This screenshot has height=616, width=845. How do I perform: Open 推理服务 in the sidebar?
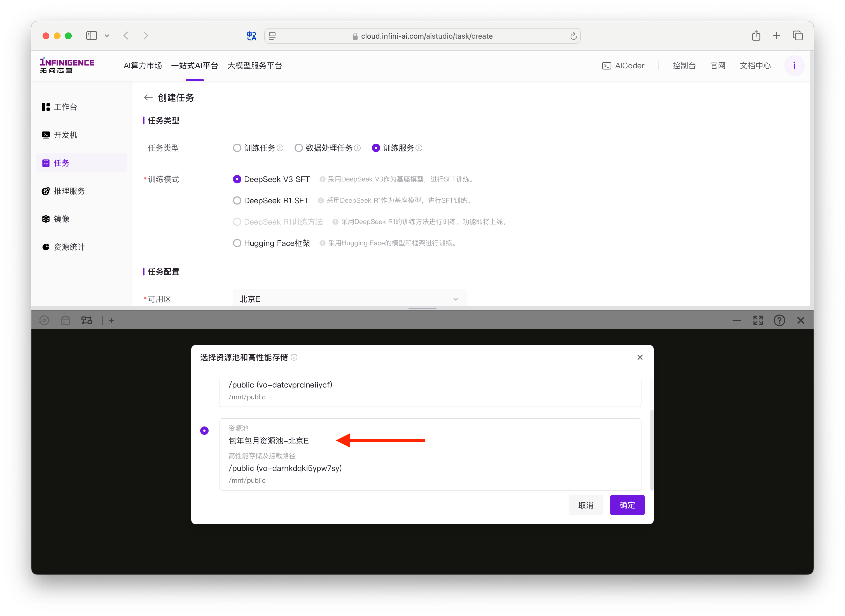click(81, 191)
